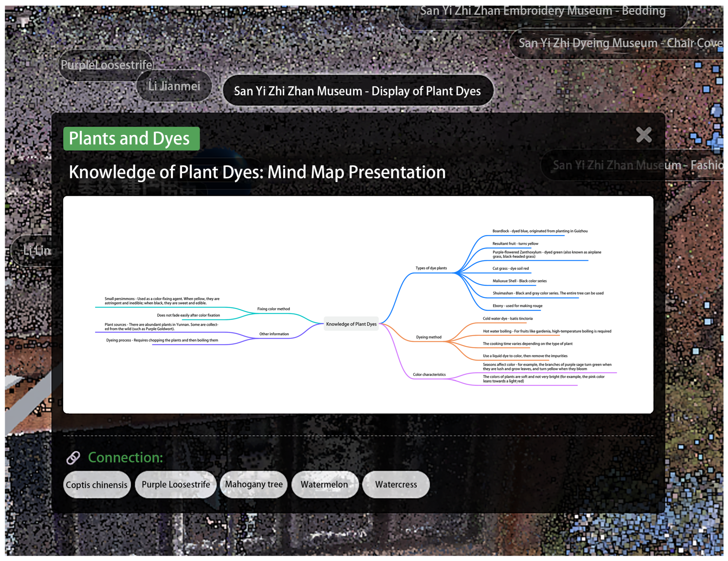This screenshot has width=728, height=561.
Task: Click the Maliuxue Shell - Black color series leaf
Action: 520,281
